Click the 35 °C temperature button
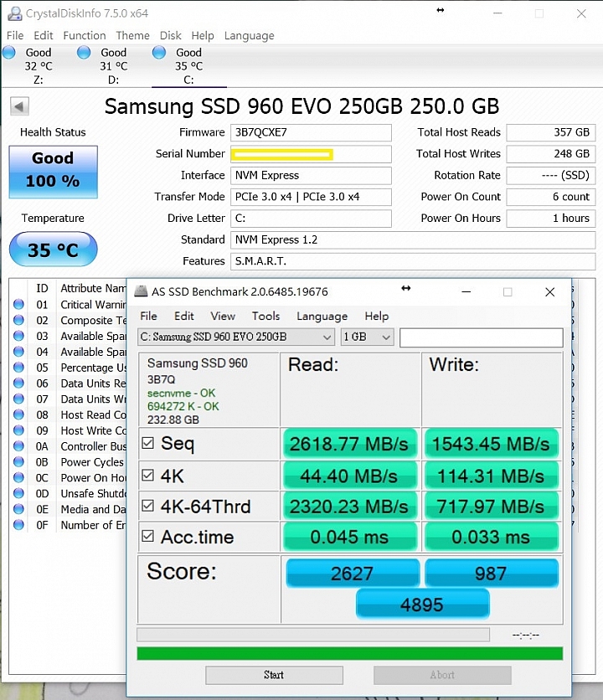Viewport: 603px width, 700px height. (x=53, y=250)
